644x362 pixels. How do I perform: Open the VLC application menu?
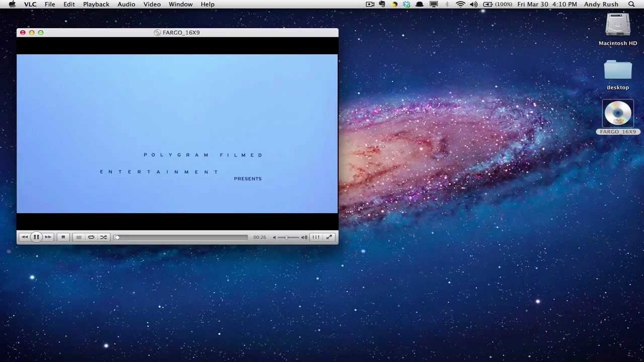coord(30,4)
